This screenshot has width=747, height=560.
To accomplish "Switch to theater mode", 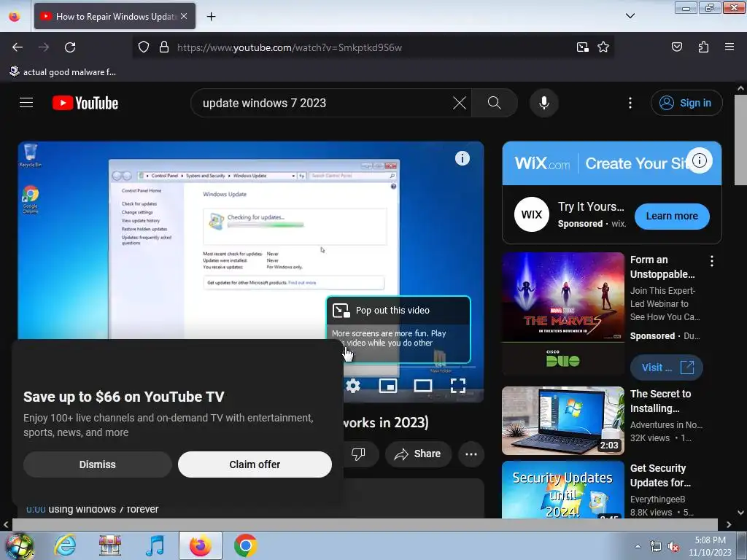I will point(423,385).
